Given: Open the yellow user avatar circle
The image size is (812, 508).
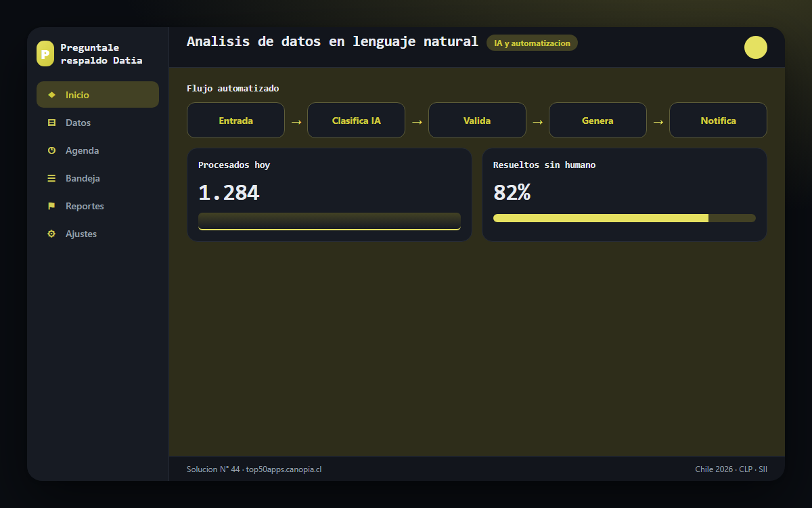Looking at the screenshot, I should [x=756, y=47].
